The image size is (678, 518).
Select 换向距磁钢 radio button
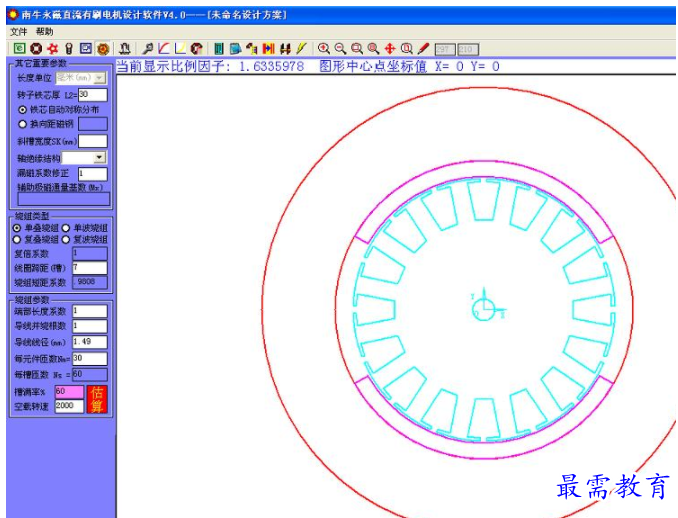coord(22,124)
